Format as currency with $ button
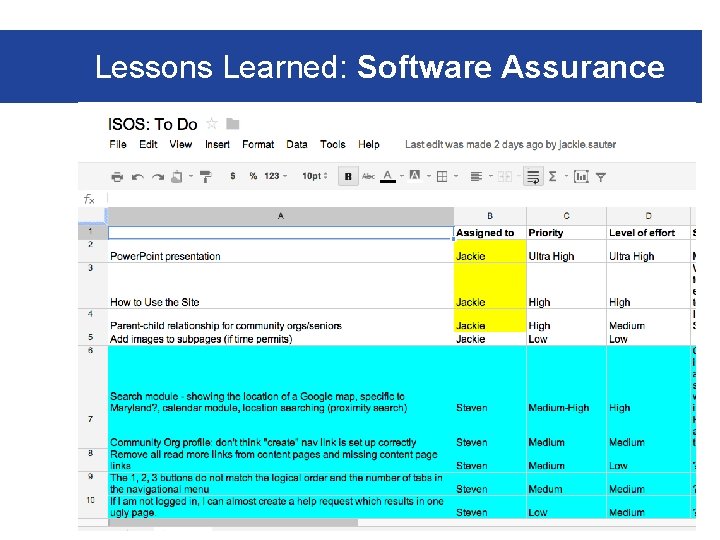Screen dimensions: 720x540 [233, 176]
